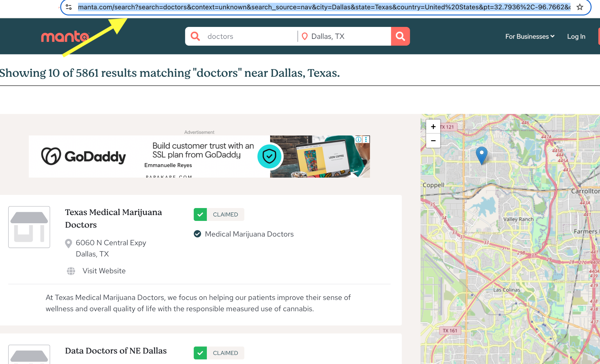Click the GoDaddy ad laptop image
The height and width of the screenshot is (364, 600).
(320, 157)
